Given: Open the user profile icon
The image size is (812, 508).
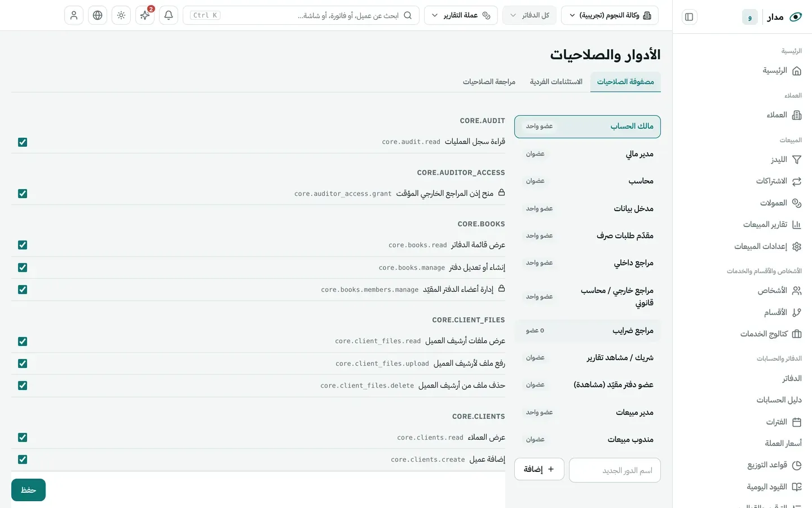Looking at the screenshot, I should coord(74,15).
